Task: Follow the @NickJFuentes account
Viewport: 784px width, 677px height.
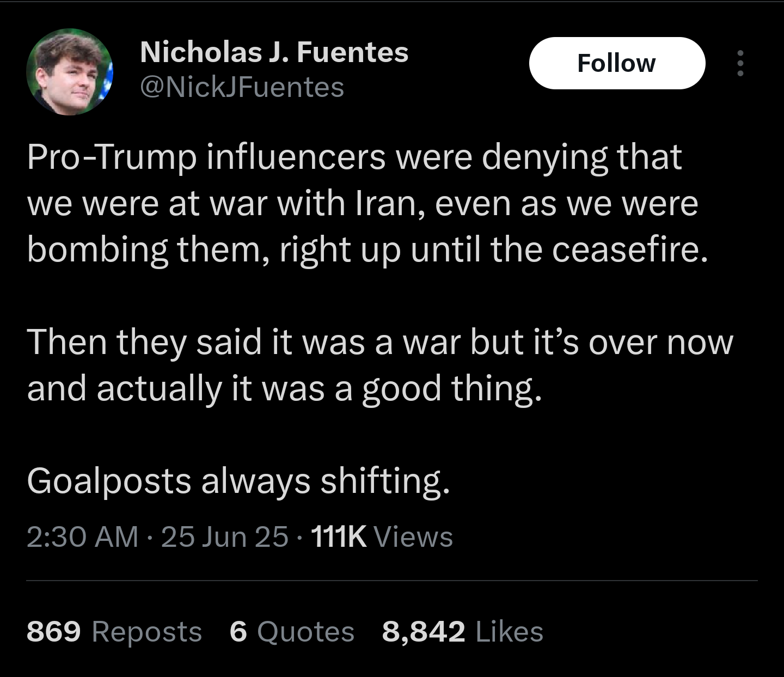Action: pyautogui.click(x=617, y=63)
